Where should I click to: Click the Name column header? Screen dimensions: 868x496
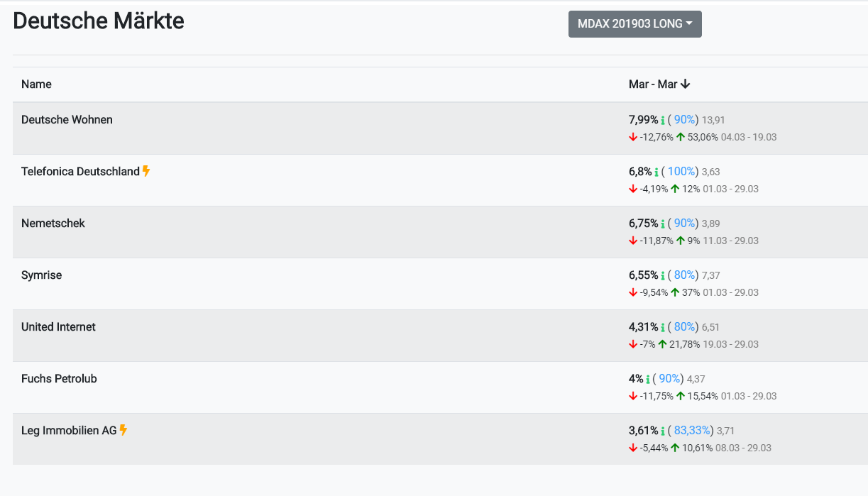click(36, 84)
